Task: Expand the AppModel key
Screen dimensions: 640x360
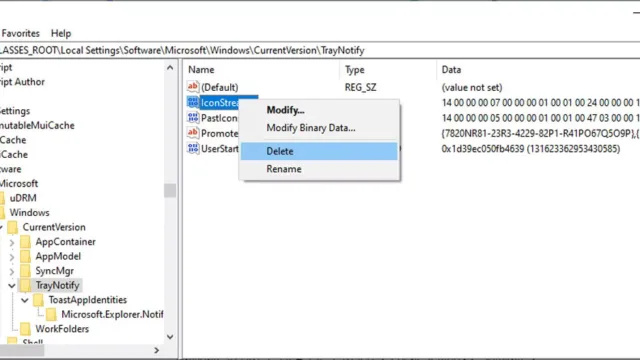Action: click(11, 257)
